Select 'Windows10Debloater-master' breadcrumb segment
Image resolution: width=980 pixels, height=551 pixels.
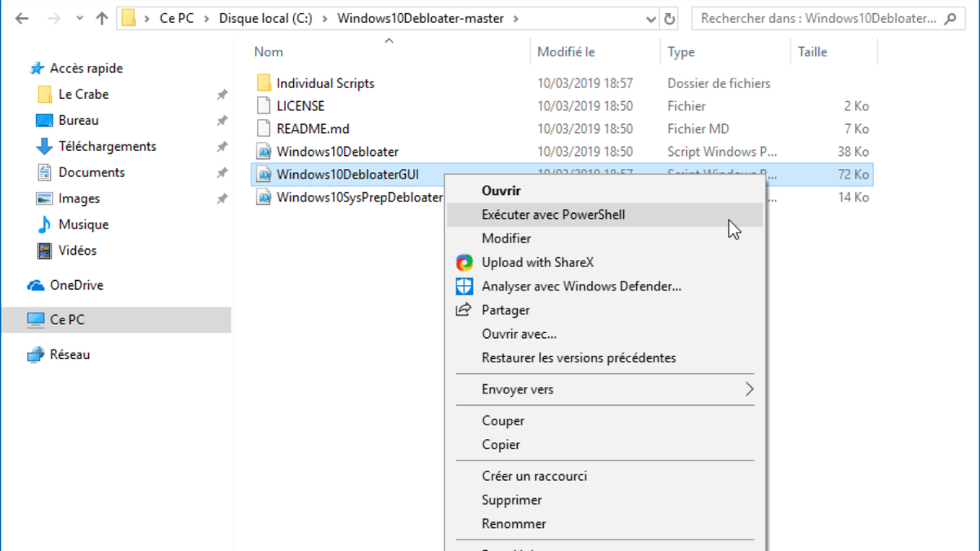(421, 18)
